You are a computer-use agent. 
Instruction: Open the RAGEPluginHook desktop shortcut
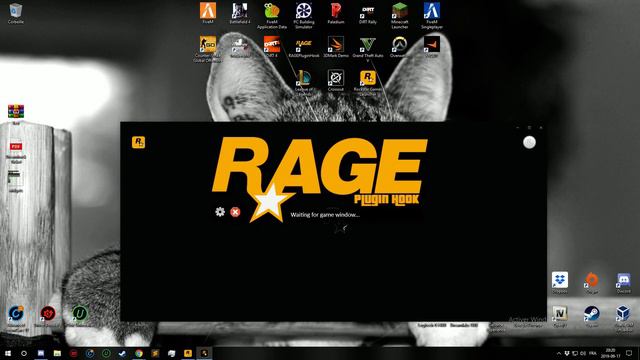(304, 47)
